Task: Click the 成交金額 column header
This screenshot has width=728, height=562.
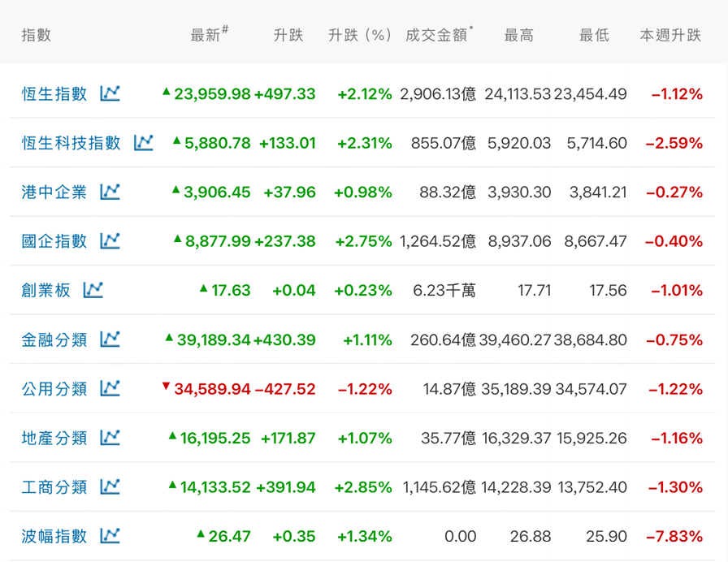Action: [437, 35]
